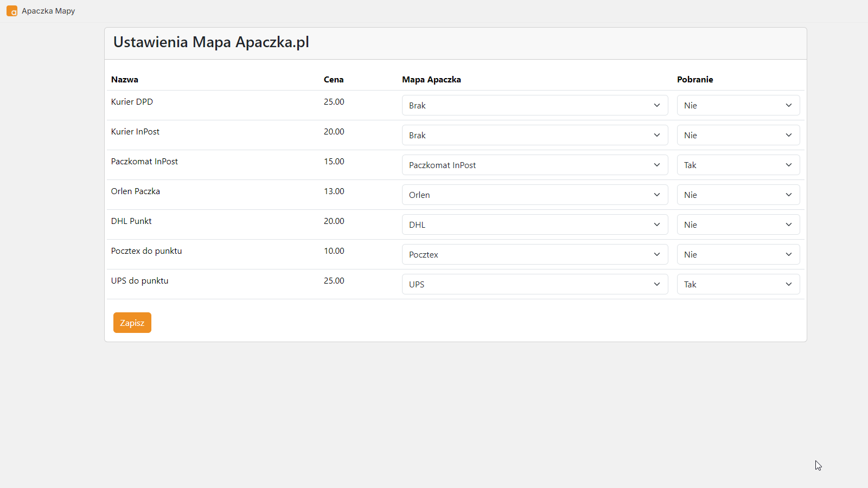Change Pobranie setting for Paczkomat InPost
The height and width of the screenshot is (488, 868).
pos(738,165)
